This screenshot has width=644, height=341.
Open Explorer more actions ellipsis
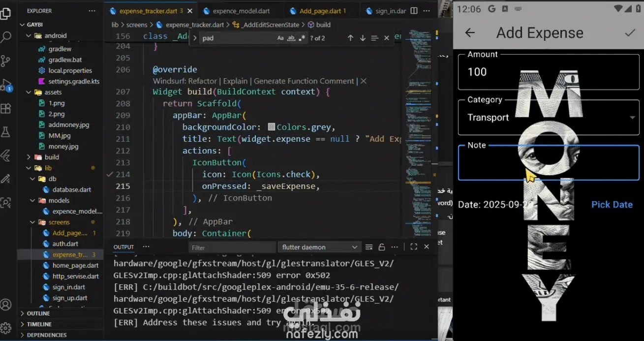pyautogui.click(x=92, y=10)
